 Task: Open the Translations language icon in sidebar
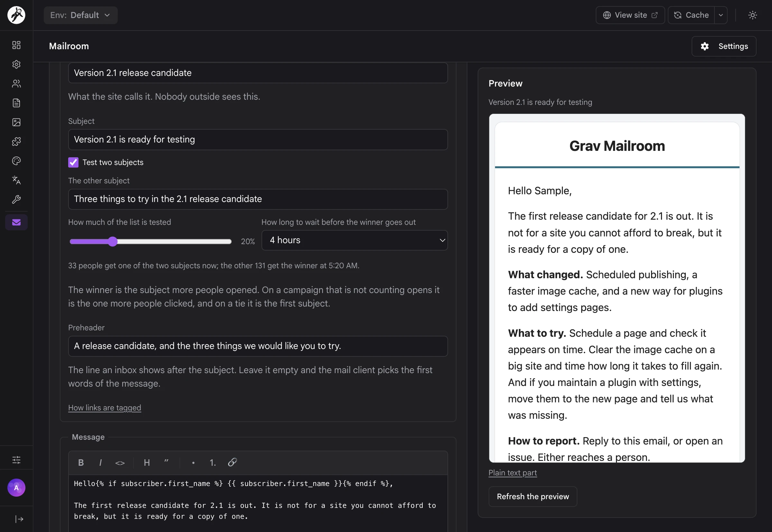(x=16, y=180)
